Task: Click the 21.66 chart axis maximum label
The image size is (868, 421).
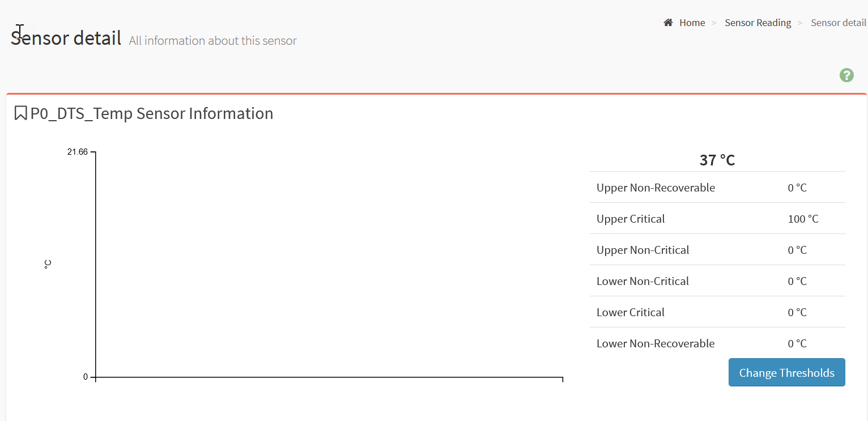Action: pos(78,152)
